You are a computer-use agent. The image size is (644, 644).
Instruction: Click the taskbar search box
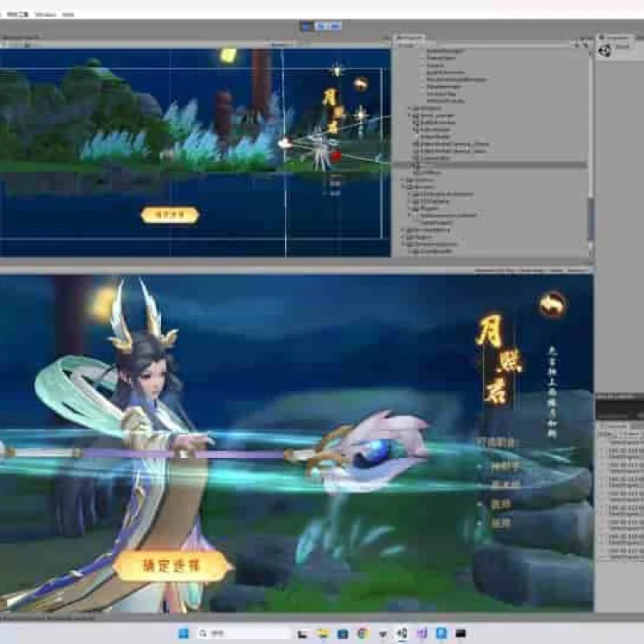[x=244, y=634]
